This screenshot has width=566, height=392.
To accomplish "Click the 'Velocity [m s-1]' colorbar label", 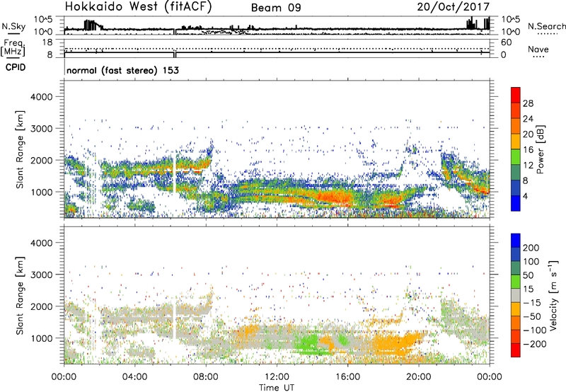I will 553,295.
